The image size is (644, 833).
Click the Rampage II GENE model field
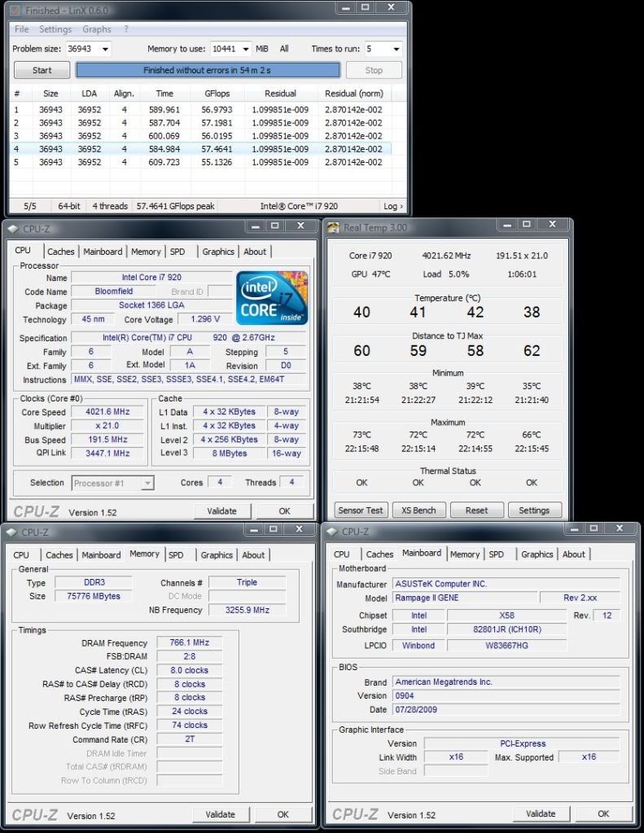[464, 598]
